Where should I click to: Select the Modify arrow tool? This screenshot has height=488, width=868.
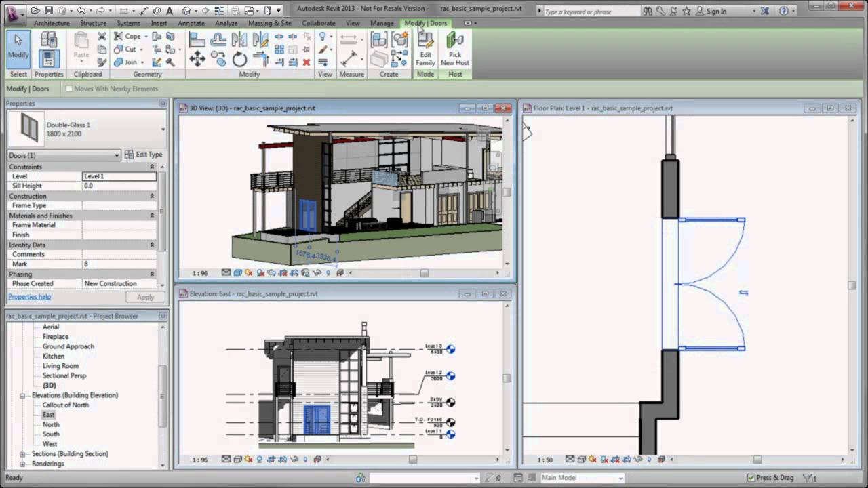[18, 49]
